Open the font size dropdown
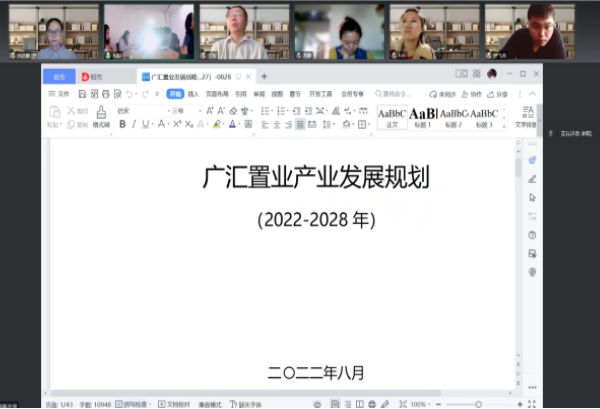The image size is (600, 409). [x=200, y=111]
